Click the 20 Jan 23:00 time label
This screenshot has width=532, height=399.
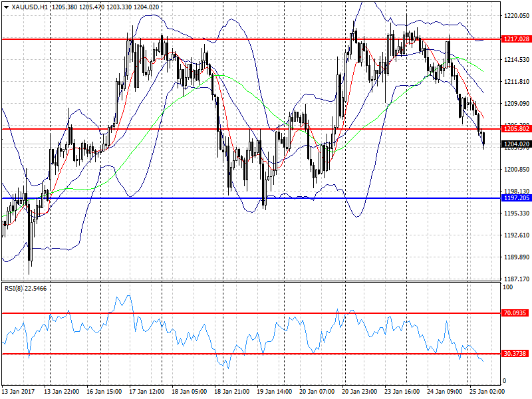(359, 391)
